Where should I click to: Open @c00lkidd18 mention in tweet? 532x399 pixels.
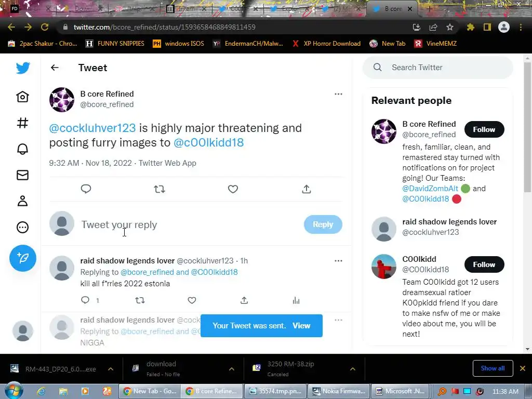pyautogui.click(x=209, y=142)
